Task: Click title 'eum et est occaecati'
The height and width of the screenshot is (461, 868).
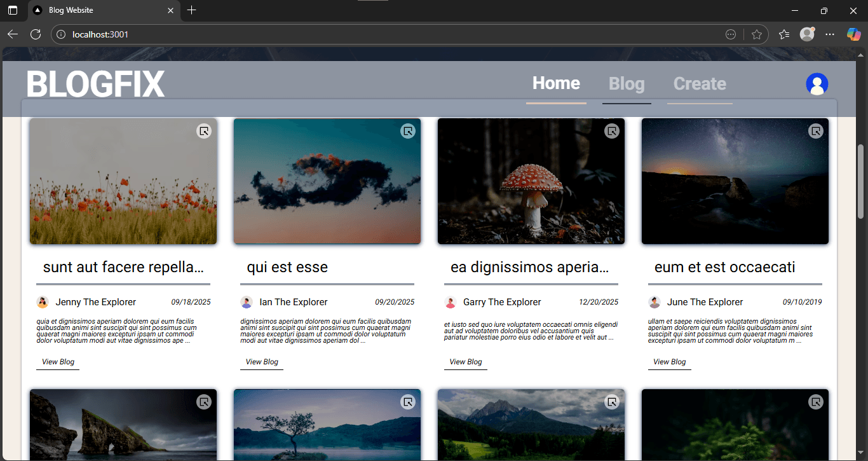Action: [x=725, y=267]
